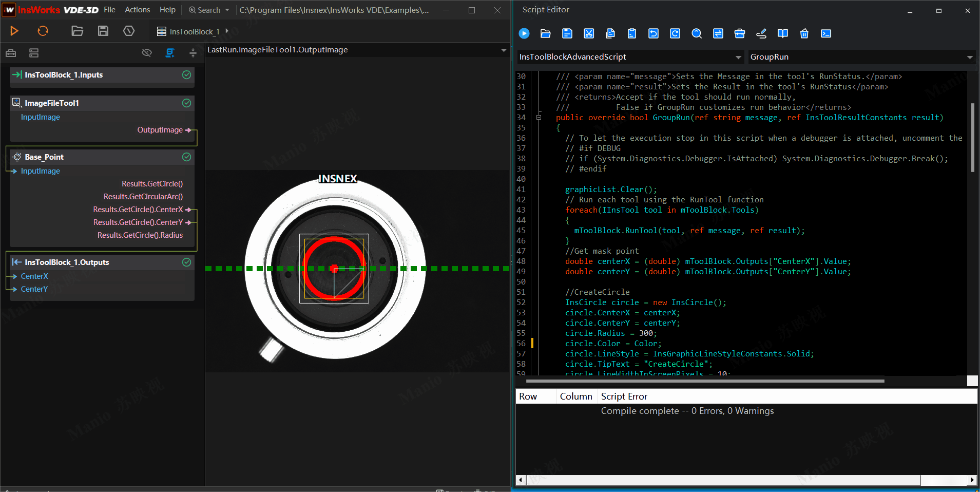Click the blue script icon above tool list
The image size is (980, 492).
170,53
